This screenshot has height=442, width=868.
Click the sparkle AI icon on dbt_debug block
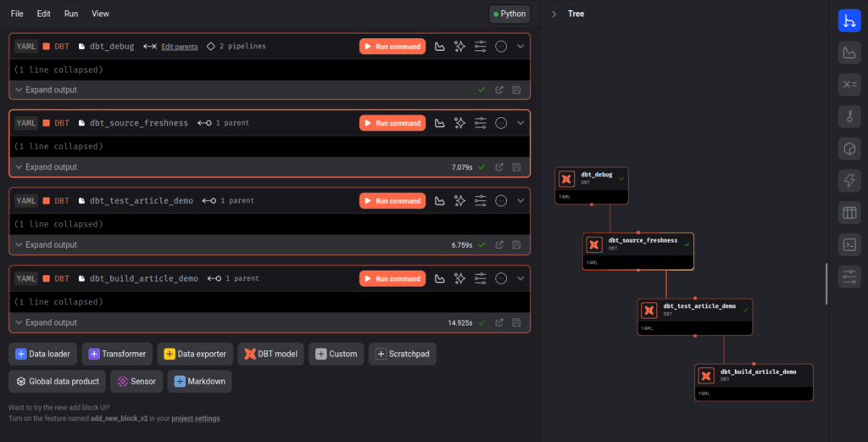460,47
